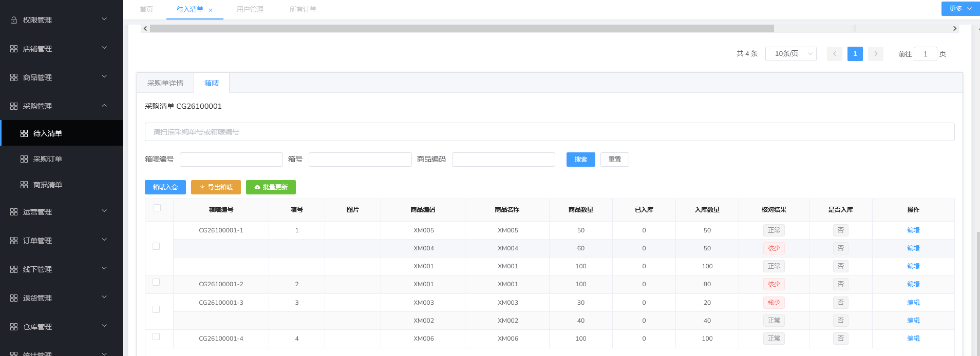Open the 采购单详情 tab

click(165, 83)
